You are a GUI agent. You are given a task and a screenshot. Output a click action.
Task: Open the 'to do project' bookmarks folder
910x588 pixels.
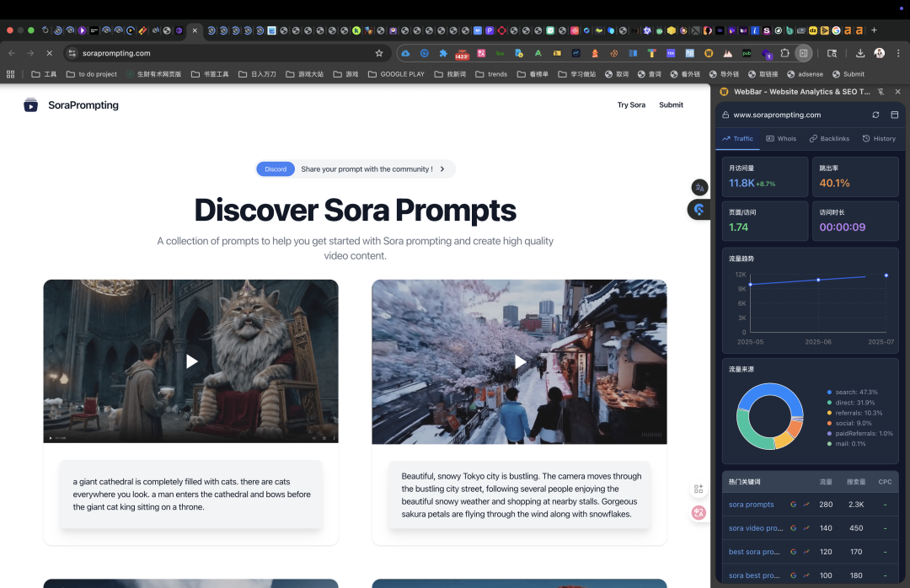tap(92, 74)
